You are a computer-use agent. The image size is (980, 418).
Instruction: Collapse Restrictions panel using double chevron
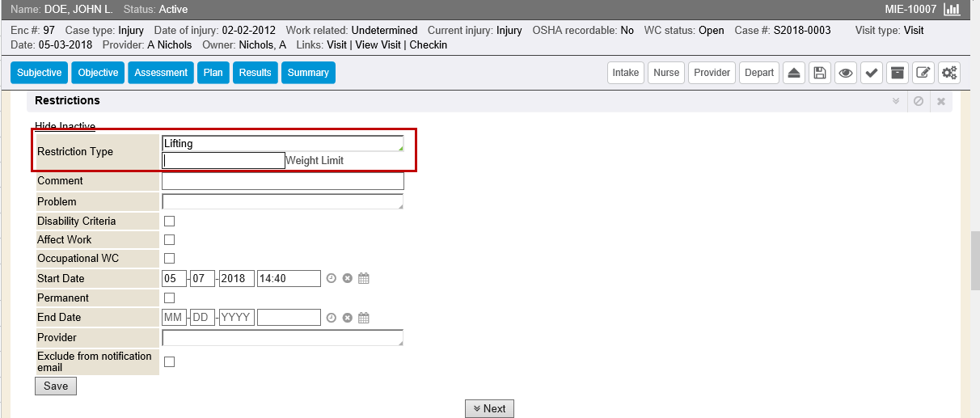coord(895,101)
